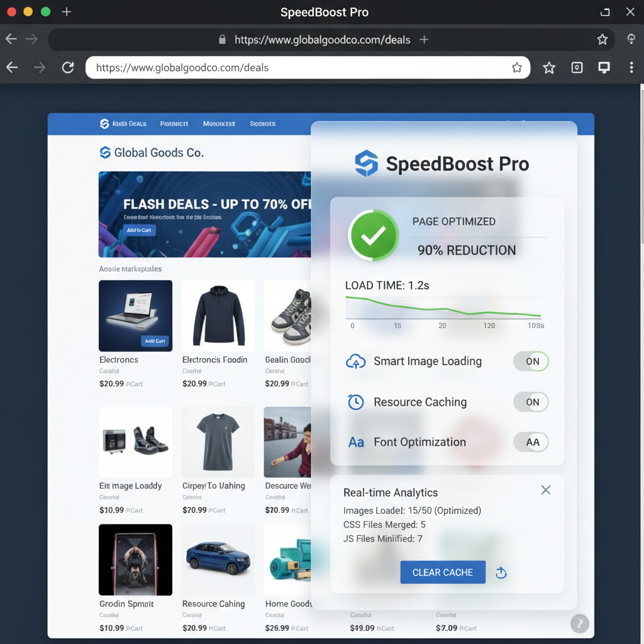Click the green checkmark Page Optimized badge
This screenshot has height=644, width=644.
point(374,235)
